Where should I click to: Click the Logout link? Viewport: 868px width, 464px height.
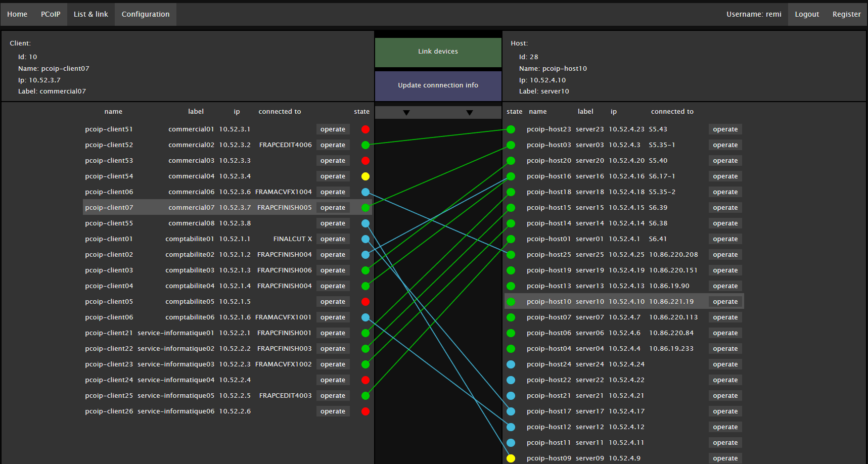click(x=807, y=14)
